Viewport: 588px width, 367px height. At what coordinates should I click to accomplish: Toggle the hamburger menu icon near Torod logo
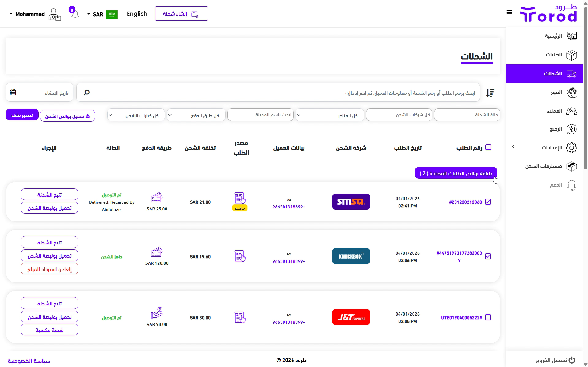tap(509, 12)
